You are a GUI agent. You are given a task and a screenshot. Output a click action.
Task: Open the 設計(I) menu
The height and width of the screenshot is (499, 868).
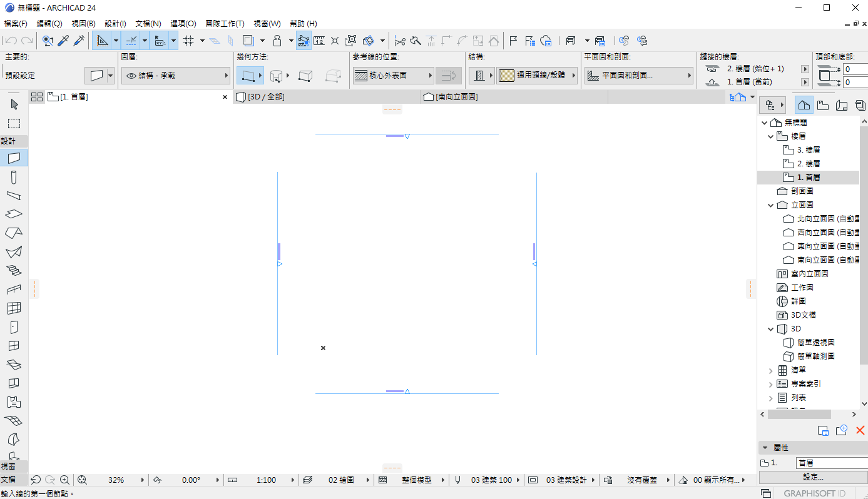coord(115,24)
